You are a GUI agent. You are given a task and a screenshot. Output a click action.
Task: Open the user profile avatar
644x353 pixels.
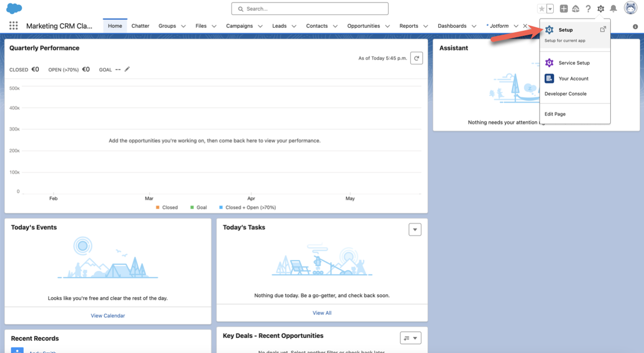[x=630, y=8]
